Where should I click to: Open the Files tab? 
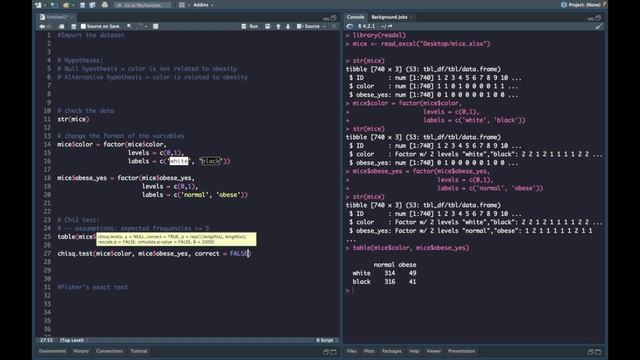click(x=351, y=351)
